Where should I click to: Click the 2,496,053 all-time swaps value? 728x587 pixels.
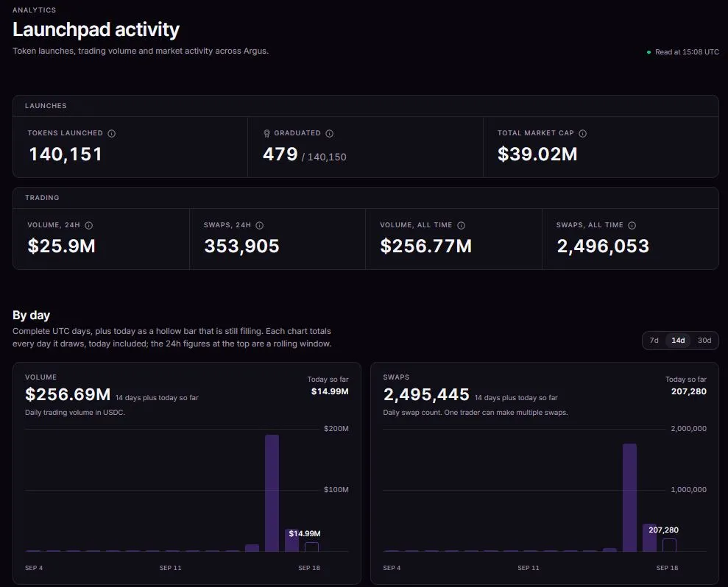coord(603,246)
